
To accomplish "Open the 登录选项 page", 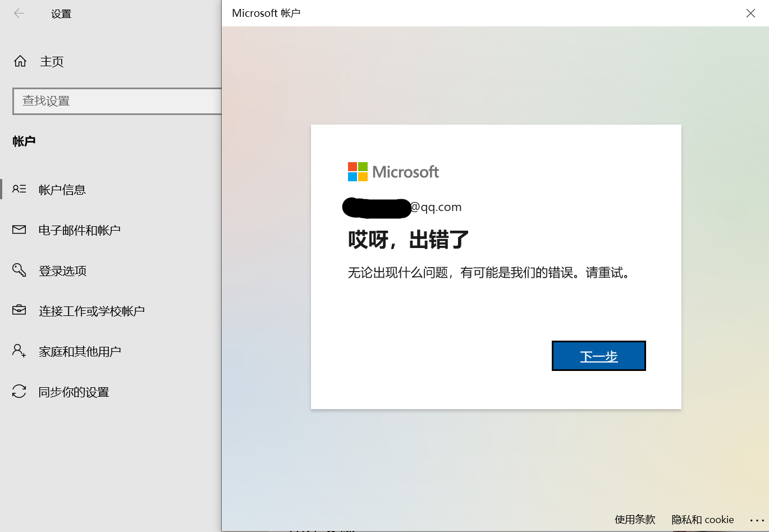I will 62,270.
